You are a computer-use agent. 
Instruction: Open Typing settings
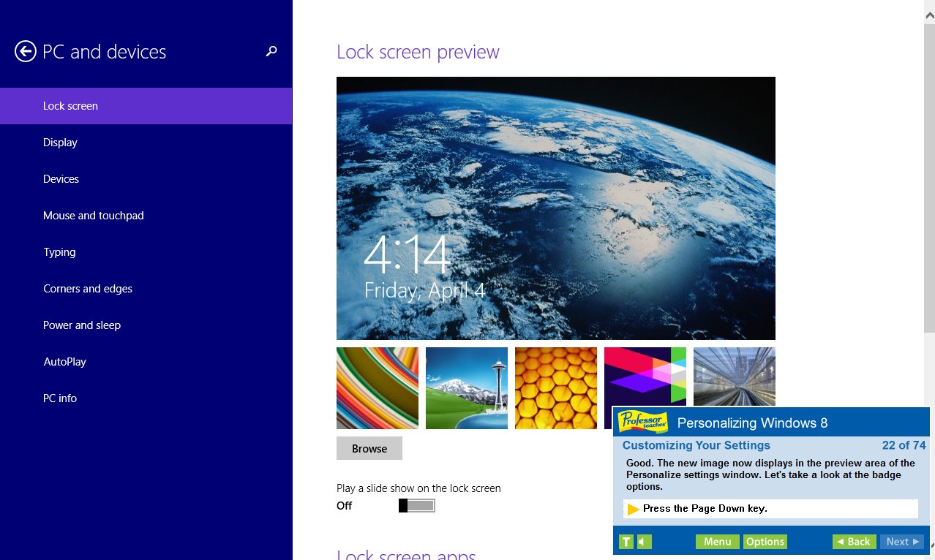(x=59, y=251)
